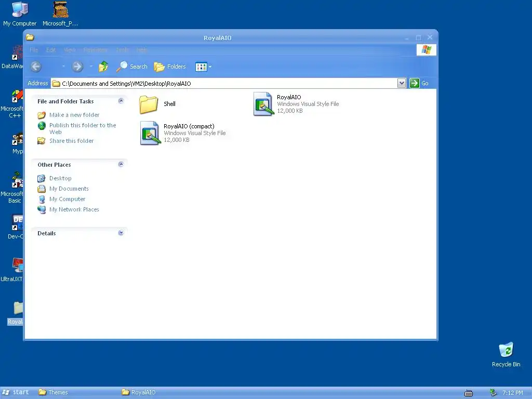The height and width of the screenshot is (399, 532).
Task: Click the keyboard icon in system tray
Action: coord(469,393)
